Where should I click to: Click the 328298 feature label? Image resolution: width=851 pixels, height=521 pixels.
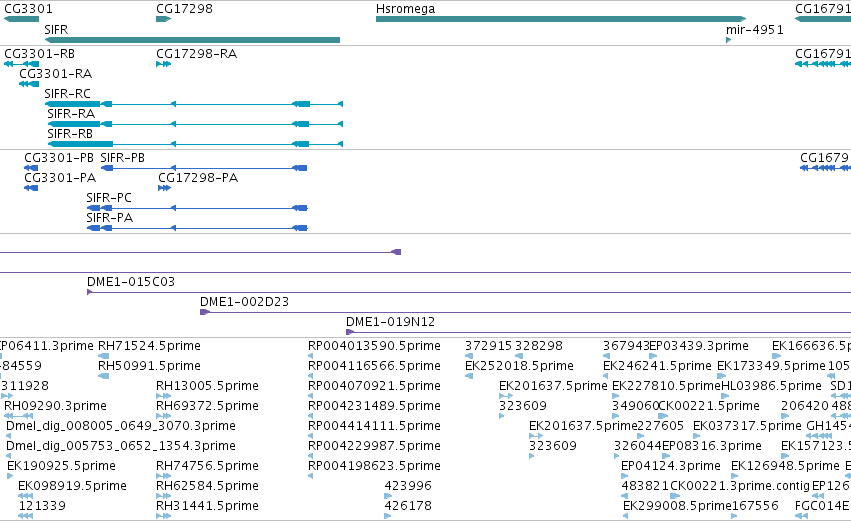(538, 346)
